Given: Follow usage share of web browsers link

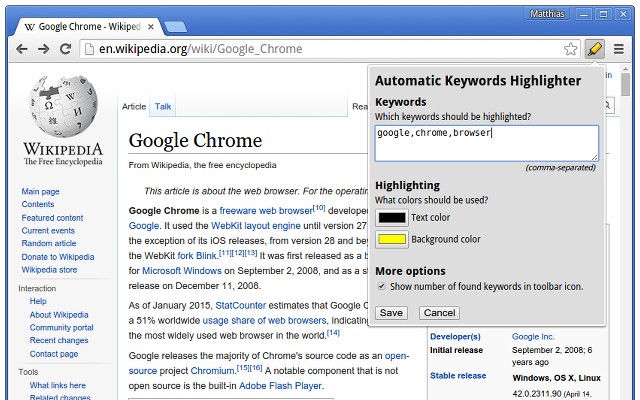Looking at the screenshot, I should pos(264,320).
